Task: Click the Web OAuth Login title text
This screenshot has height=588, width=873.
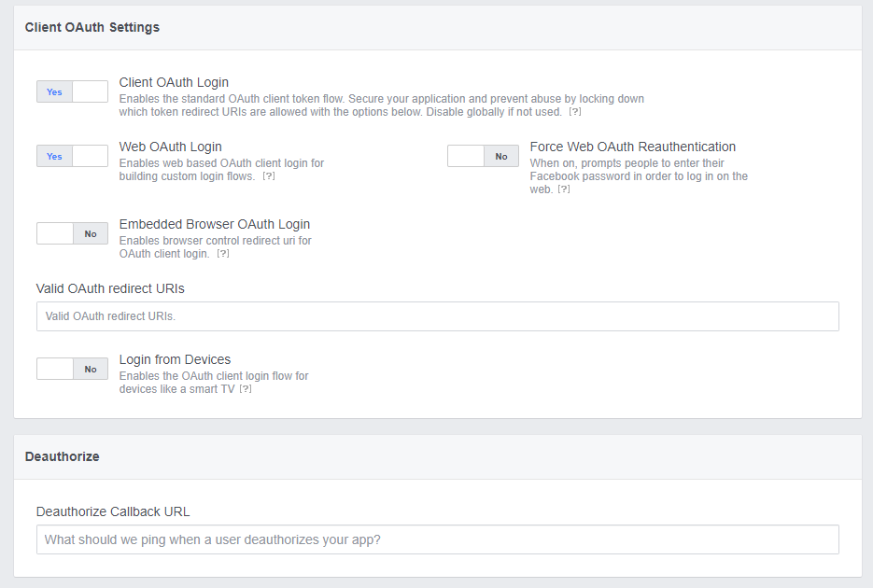Action: click(x=170, y=147)
